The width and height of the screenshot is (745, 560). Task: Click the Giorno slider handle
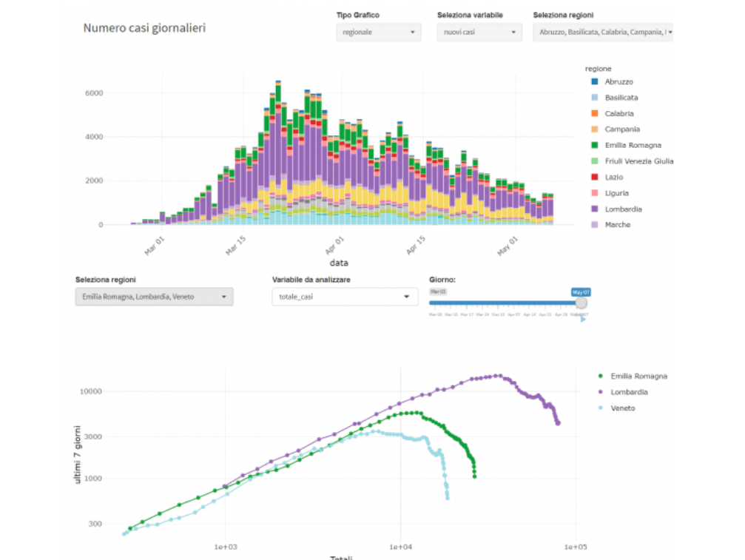point(581,303)
